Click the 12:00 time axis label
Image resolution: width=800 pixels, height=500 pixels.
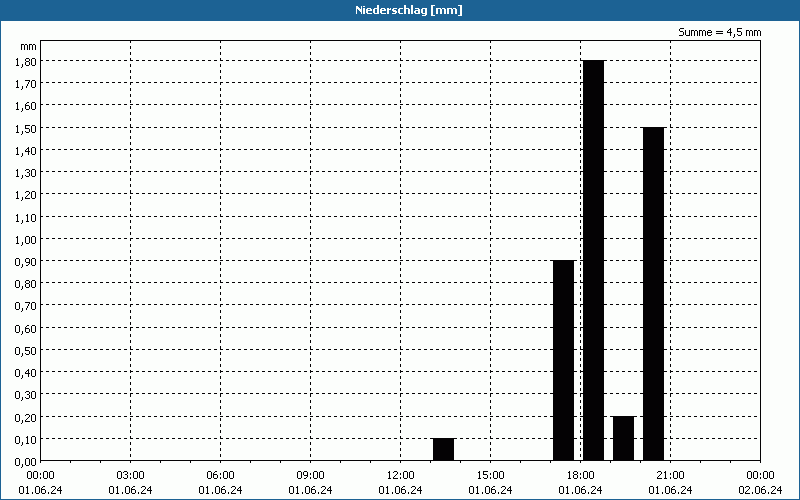coord(401,476)
